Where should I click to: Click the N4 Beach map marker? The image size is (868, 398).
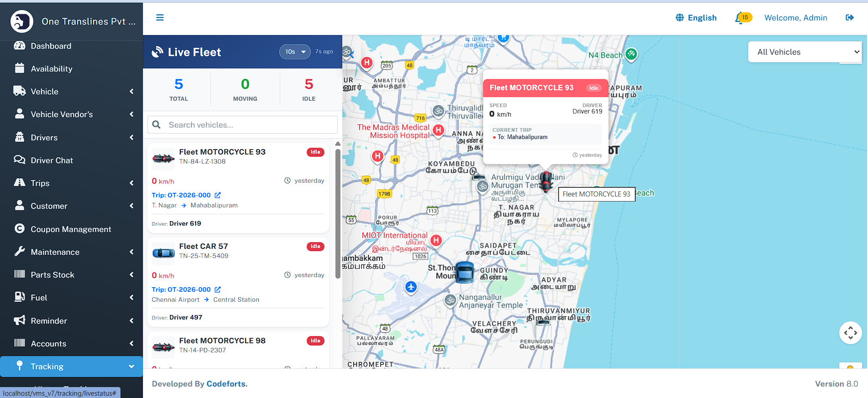[631, 54]
